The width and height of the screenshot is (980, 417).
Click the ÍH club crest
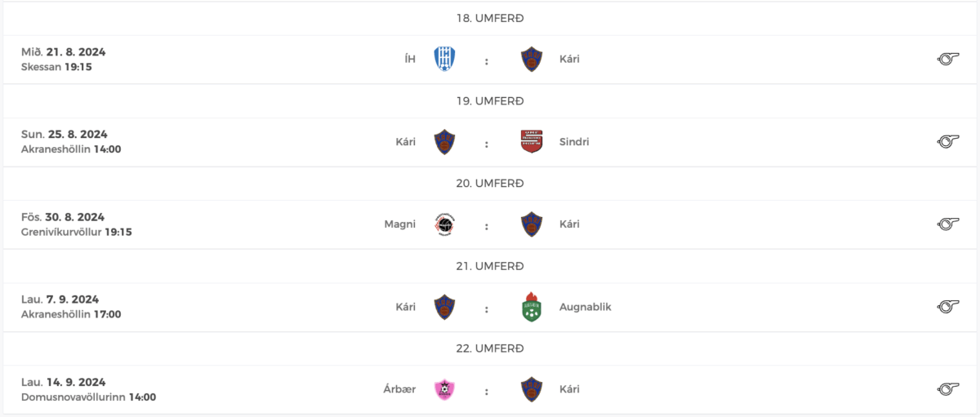click(445, 59)
